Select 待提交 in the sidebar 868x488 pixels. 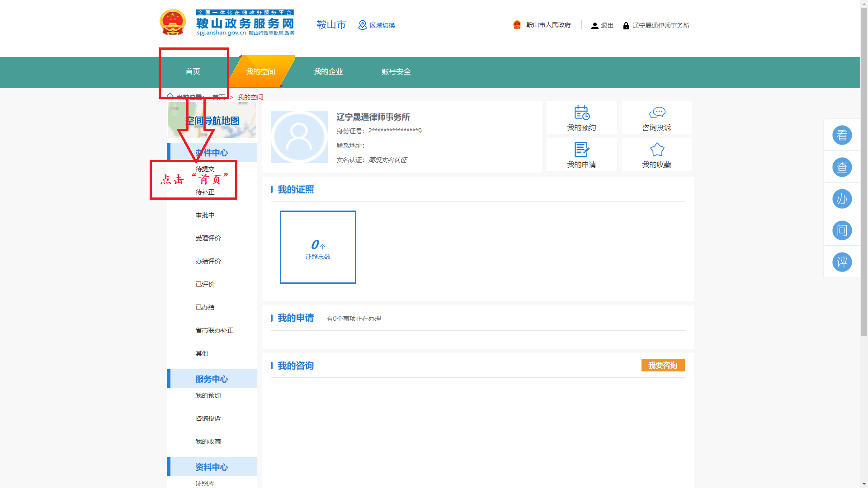[205, 169]
